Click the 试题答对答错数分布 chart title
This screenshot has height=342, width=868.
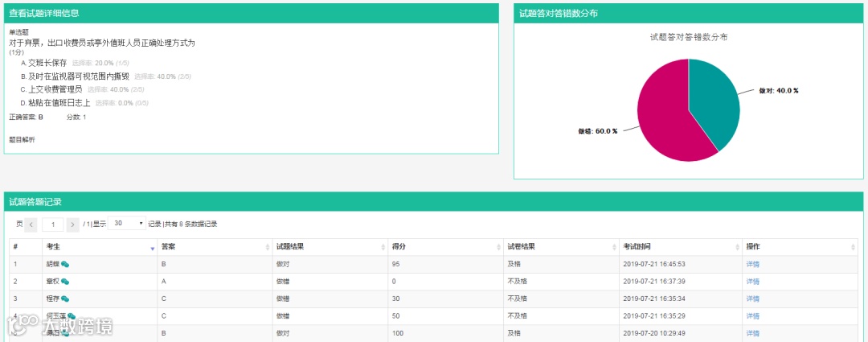tap(689, 38)
